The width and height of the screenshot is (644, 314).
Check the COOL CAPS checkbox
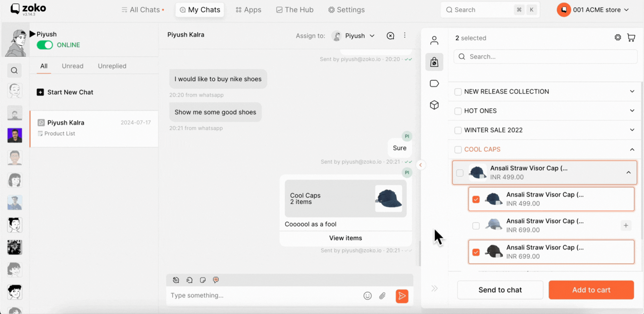pos(458,150)
